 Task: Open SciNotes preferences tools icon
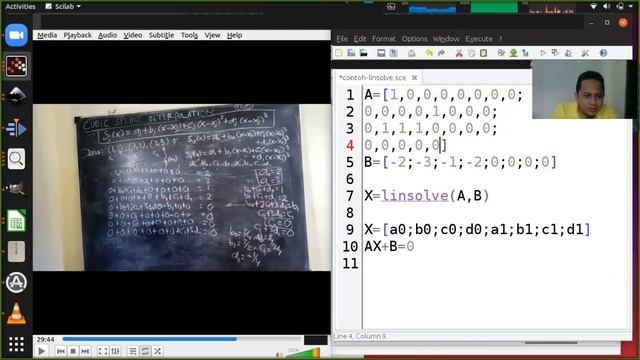coord(585,53)
